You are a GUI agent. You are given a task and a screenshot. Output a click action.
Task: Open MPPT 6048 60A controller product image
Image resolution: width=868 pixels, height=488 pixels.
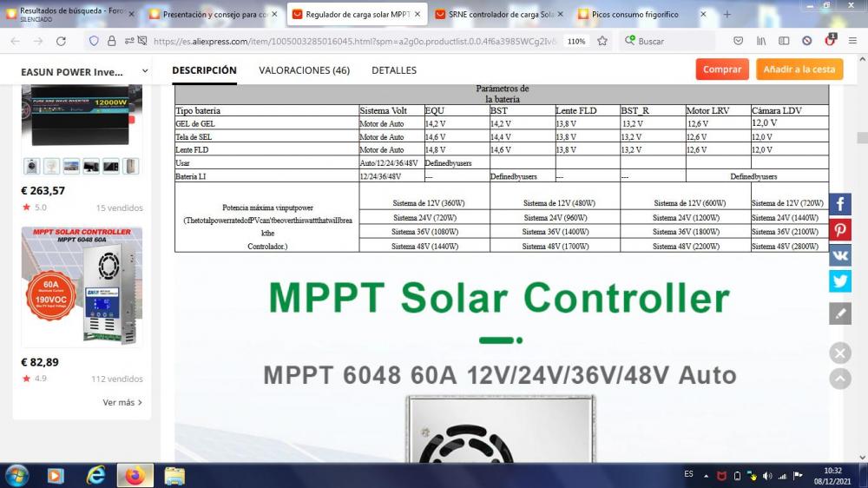tap(82, 287)
